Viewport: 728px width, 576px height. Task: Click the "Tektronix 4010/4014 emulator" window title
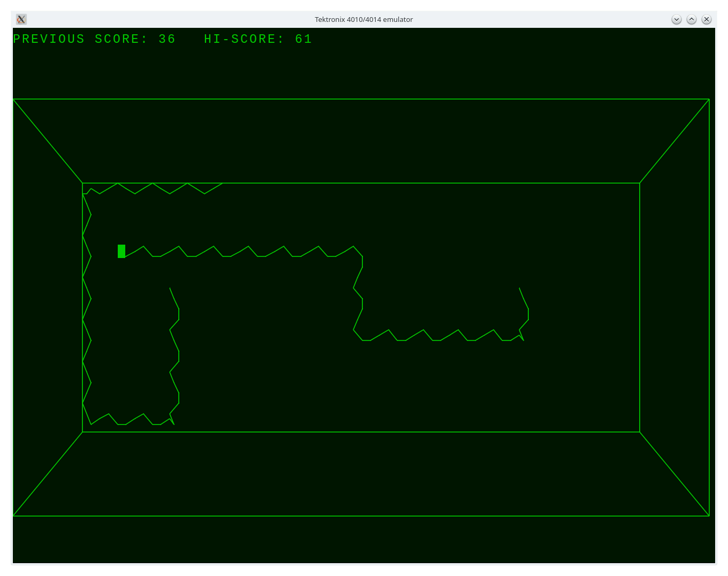364,19
